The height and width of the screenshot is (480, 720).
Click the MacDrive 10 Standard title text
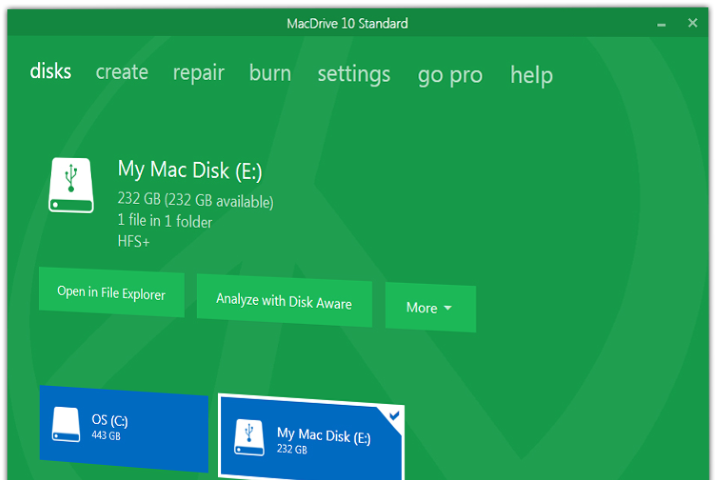tap(347, 23)
